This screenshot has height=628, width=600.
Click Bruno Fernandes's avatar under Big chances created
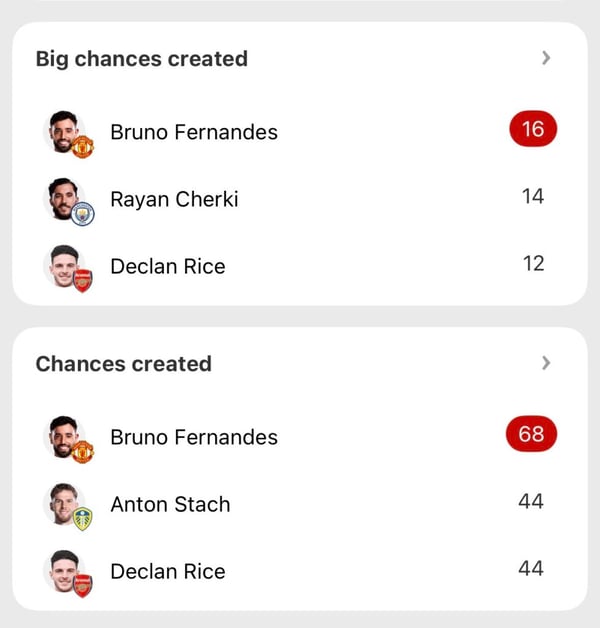(64, 131)
